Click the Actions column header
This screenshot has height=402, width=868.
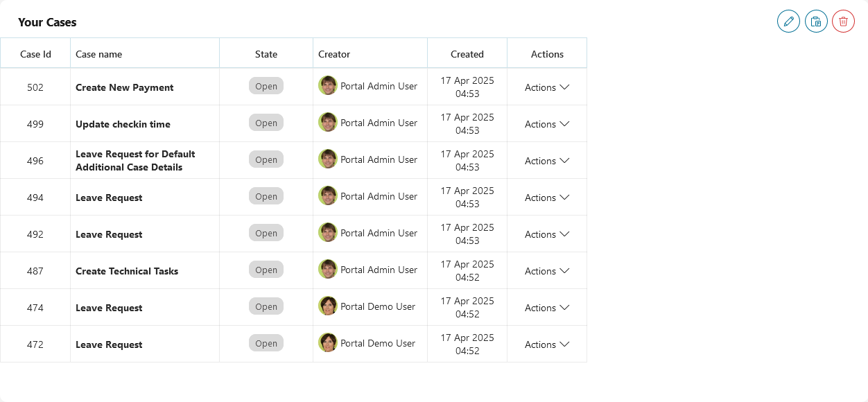tap(547, 54)
